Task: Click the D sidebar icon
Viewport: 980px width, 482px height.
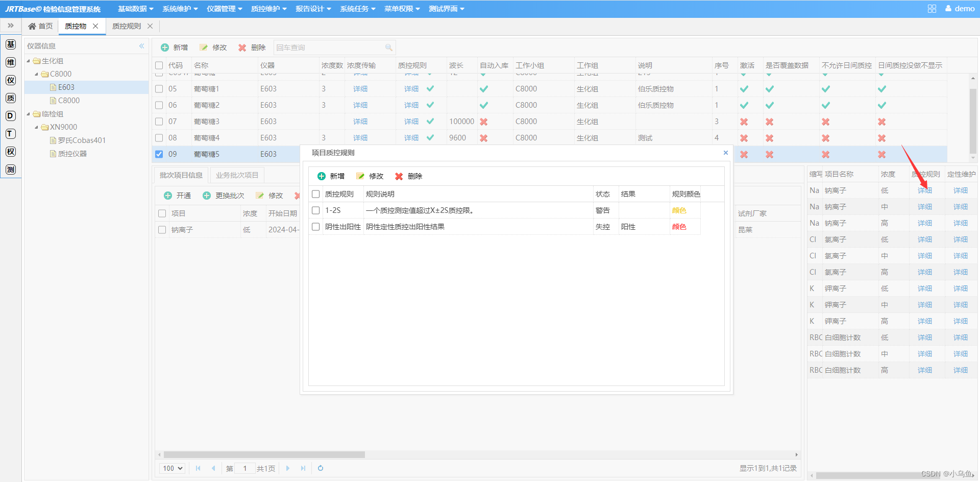Action: coord(11,116)
